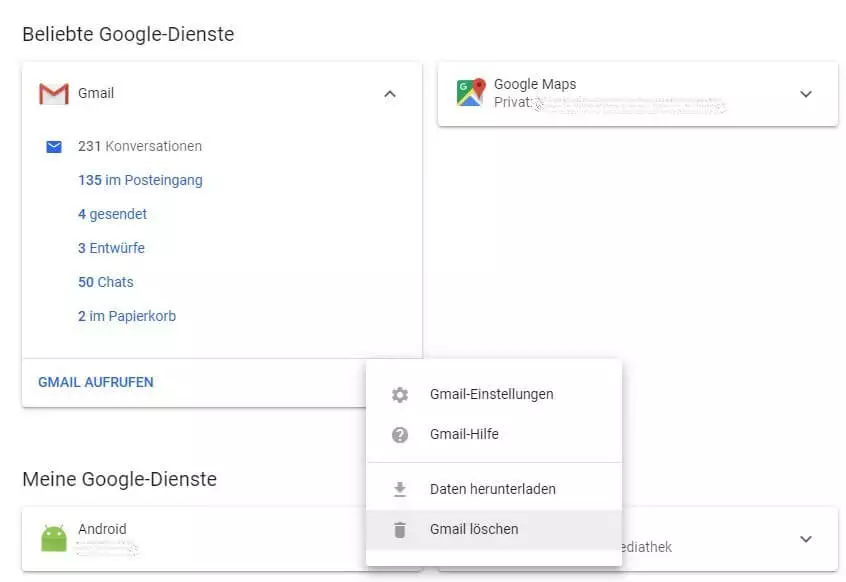Click the Privat label under Google Maps
The image size is (846, 582).
point(513,102)
